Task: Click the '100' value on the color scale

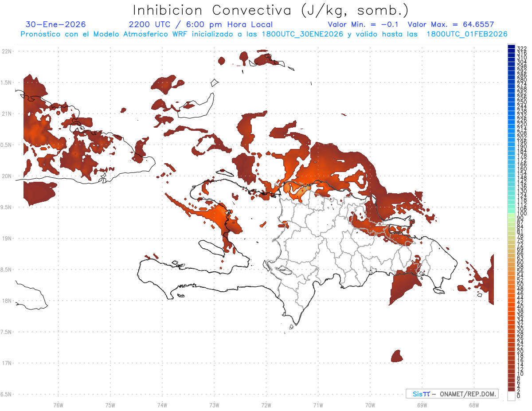Action: click(x=522, y=214)
